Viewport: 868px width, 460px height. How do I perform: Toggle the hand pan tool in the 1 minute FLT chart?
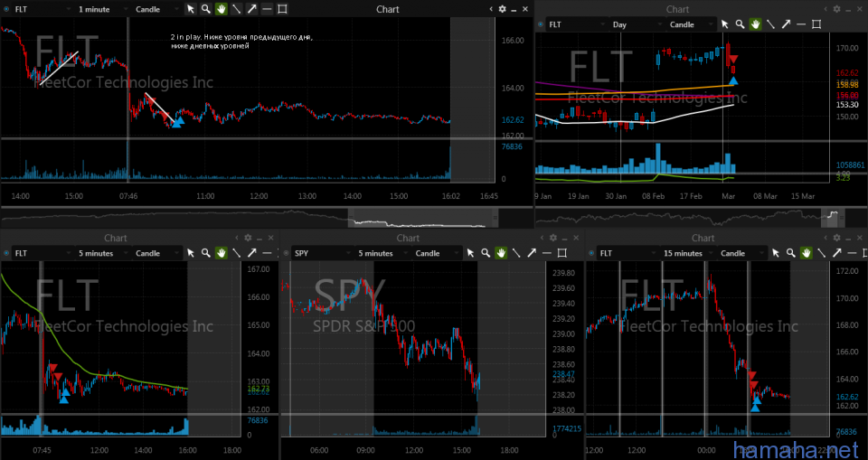tap(221, 9)
